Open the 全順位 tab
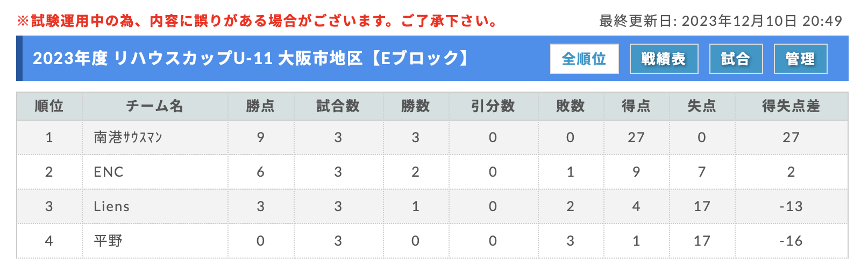This screenshot has height=278, width=868. point(584,59)
